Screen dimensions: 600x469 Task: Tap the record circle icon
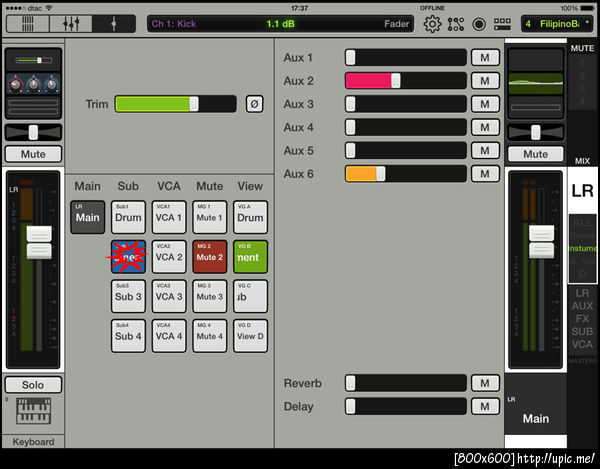coord(479,24)
